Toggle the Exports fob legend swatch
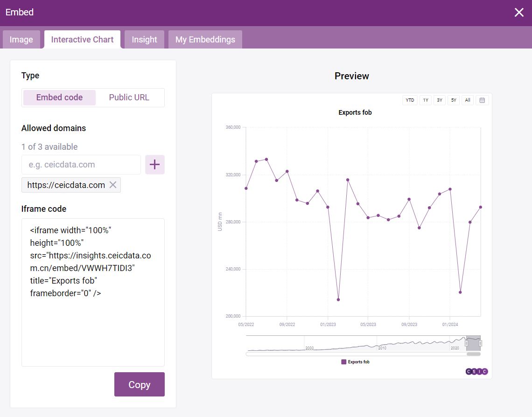Viewport: 532px width, 417px height. tap(344, 362)
